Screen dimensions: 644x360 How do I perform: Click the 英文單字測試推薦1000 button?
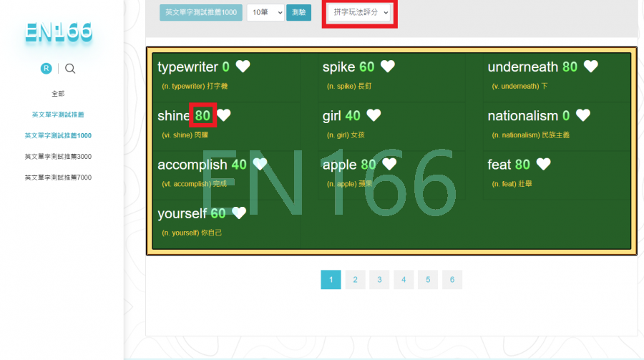click(x=201, y=12)
